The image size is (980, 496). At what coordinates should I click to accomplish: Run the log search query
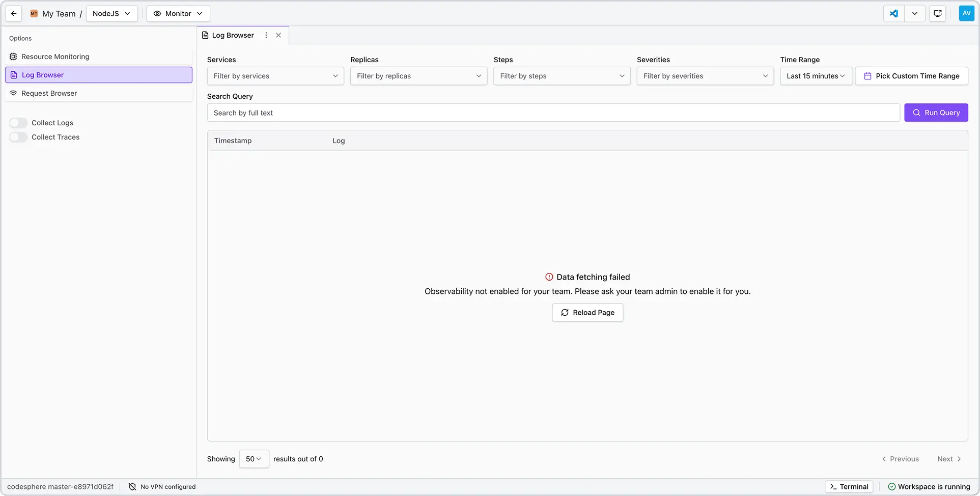tap(936, 113)
